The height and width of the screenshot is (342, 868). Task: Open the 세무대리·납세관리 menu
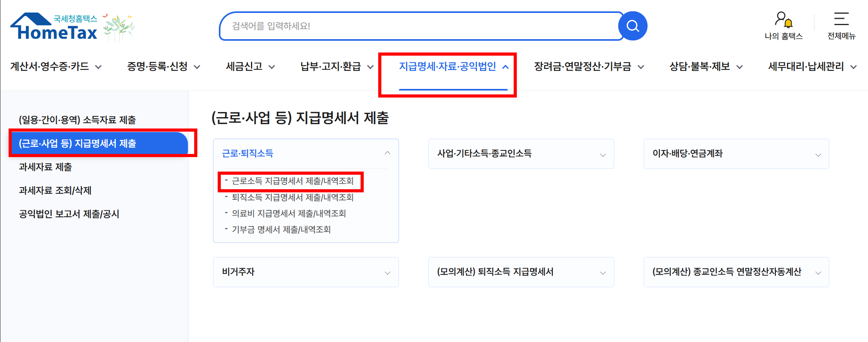pos(806,67)
